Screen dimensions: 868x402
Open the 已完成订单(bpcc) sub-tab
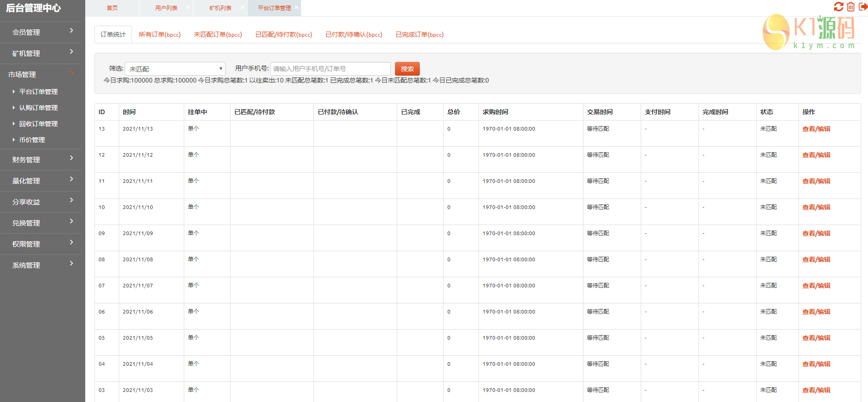[419, 34]
